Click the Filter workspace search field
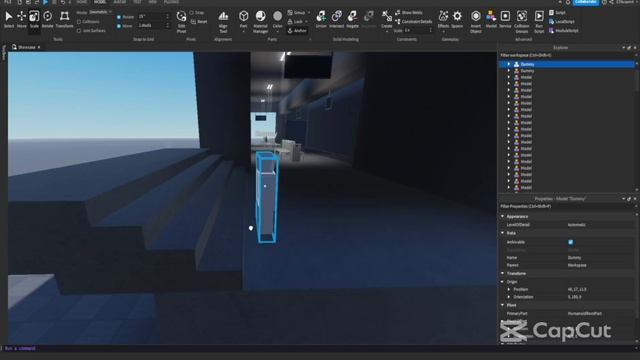This screenshot has width=640, height=360. point(567,55)
